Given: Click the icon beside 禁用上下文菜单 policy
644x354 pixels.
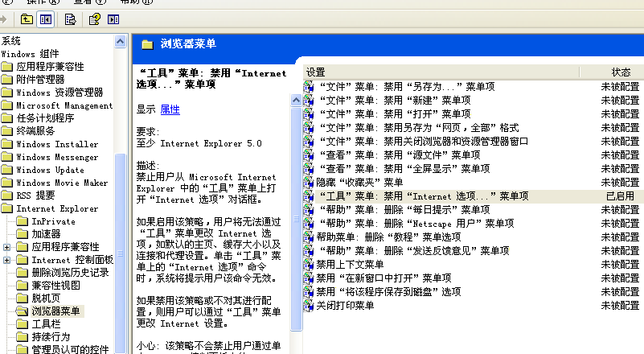Looking at the screenshot, I should pos(309,264).
